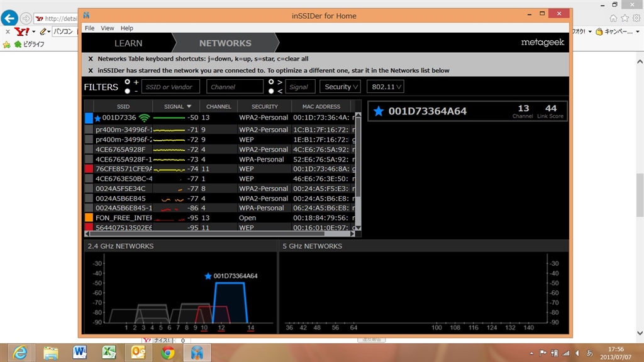Select the greater-than signal radio button
644x362 pixels.
(x=271, y=82)
